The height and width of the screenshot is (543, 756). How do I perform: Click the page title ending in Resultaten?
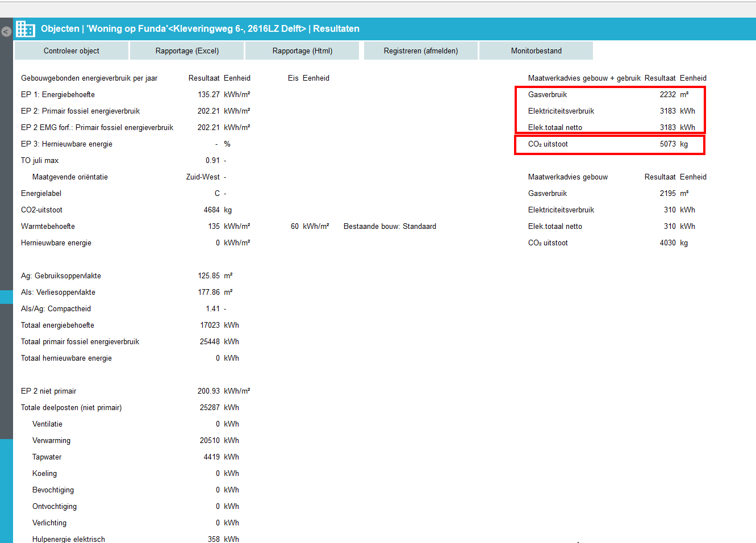click(200, 29)
